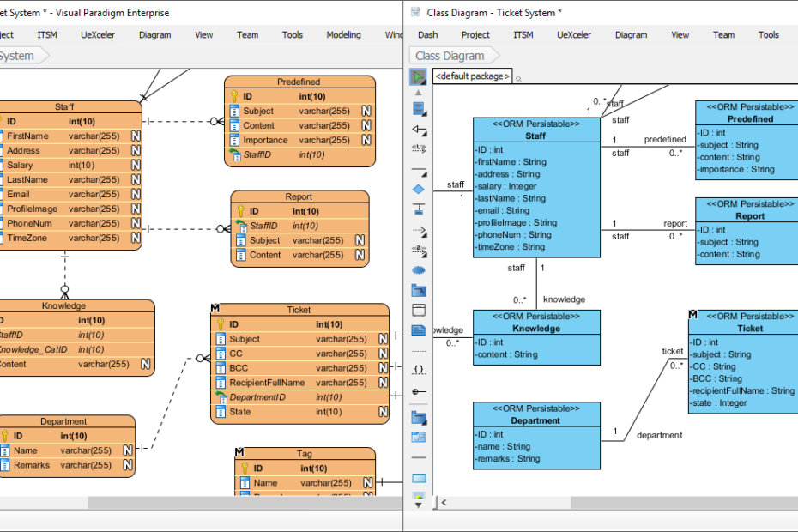Choose the dashed-ellipse Collaboration tool
This screenshot has width=798, height=532.
418,270
